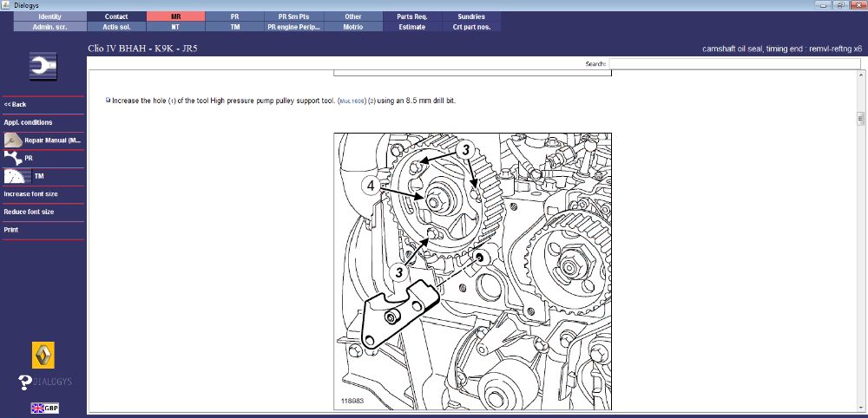868x418 pixels.
Task: Open the Contact tab
Action: [116, 16]
